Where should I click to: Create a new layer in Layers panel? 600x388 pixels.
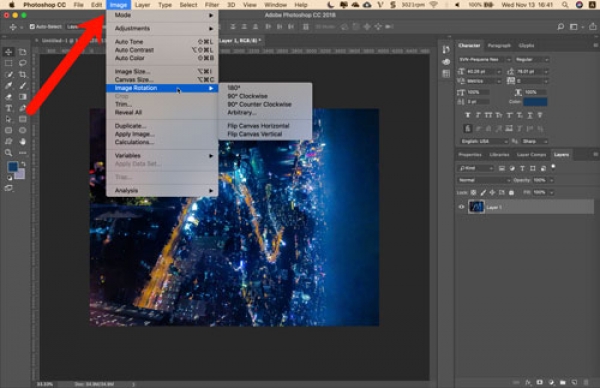[574, 382]
